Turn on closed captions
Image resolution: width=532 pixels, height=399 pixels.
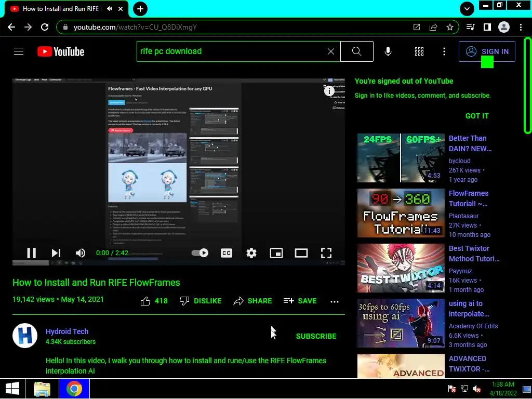pos(227,253)
